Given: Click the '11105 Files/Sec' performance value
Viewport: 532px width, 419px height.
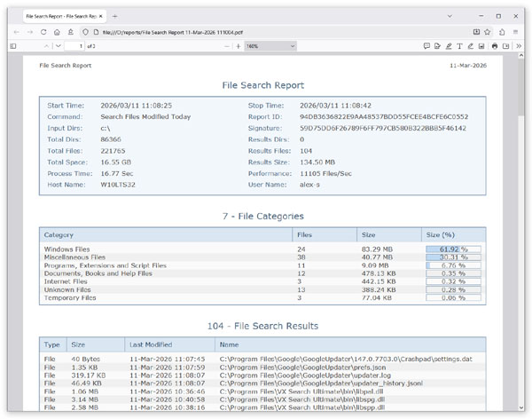Looking at the screenshot, I should pos(325,174).
